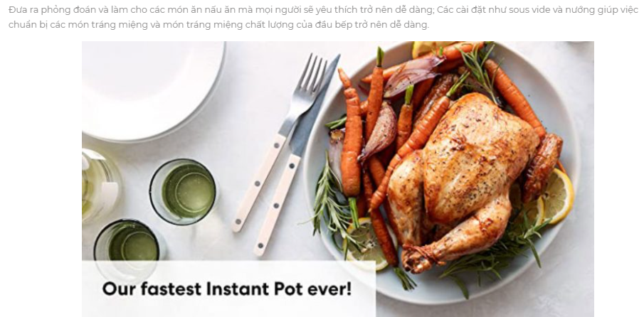Click the white knife handle with rivets
The height and width of the screenshot is (317, 644).
pos(278,205)
